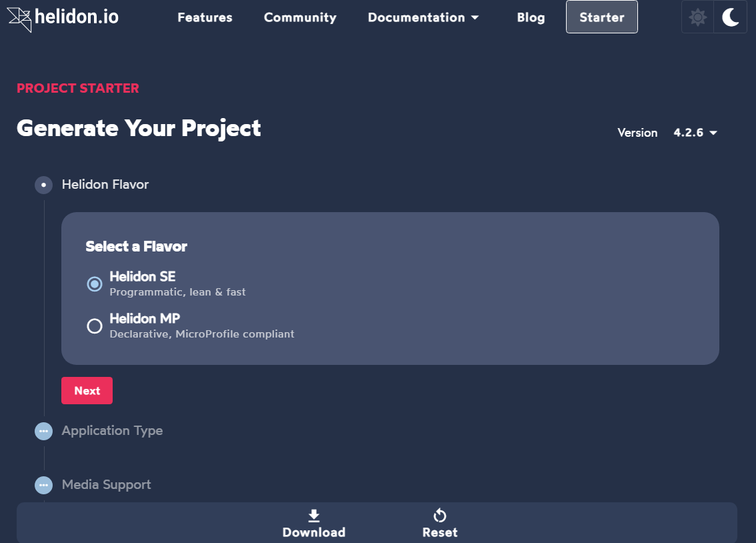Click the Starter button in navbar

(601, 17)
